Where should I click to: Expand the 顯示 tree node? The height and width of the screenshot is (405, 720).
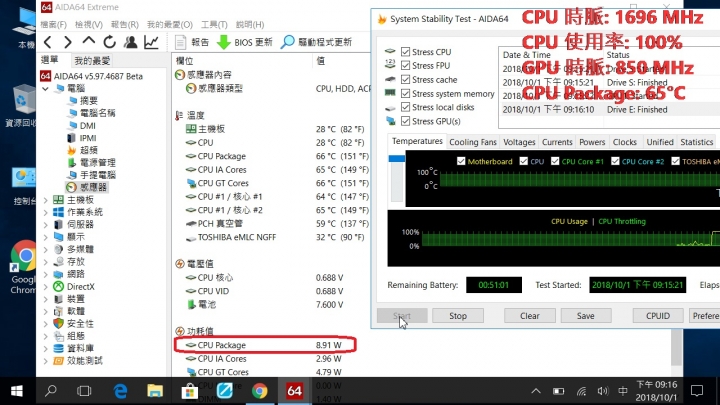[45, 237]
